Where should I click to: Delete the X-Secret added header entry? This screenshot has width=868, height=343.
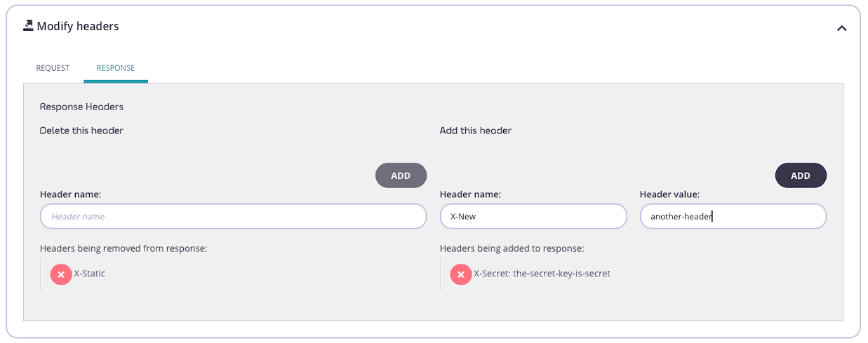pos(461,274)
